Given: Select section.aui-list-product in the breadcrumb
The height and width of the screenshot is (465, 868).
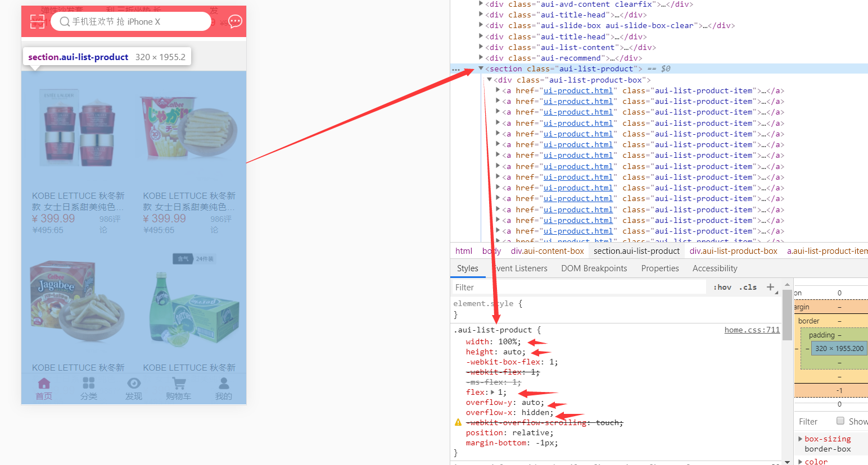Looking at the screenshot, I should click(x=637, y=251).
